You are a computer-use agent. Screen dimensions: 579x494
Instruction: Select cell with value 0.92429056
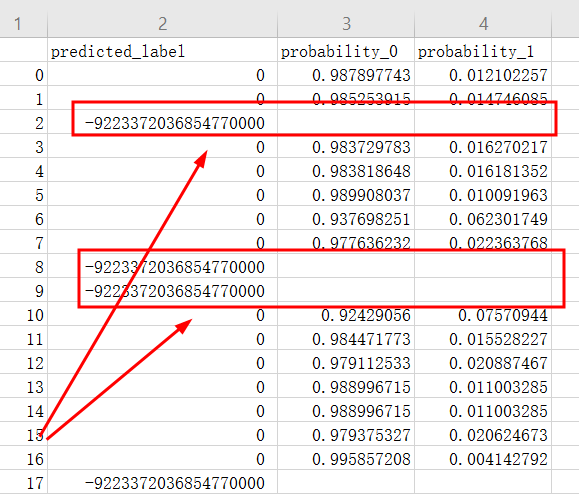coord(346,315)
